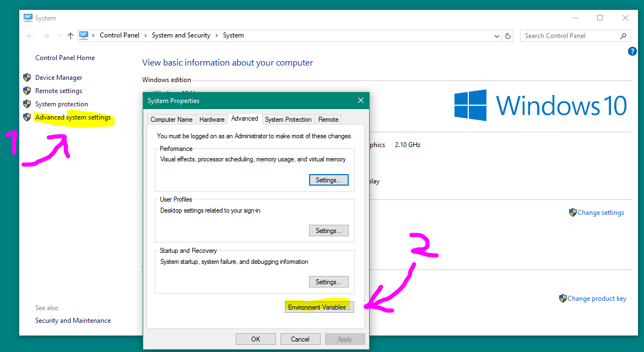
Task: Click Remote settings shield icon
Action: [27, 90]
